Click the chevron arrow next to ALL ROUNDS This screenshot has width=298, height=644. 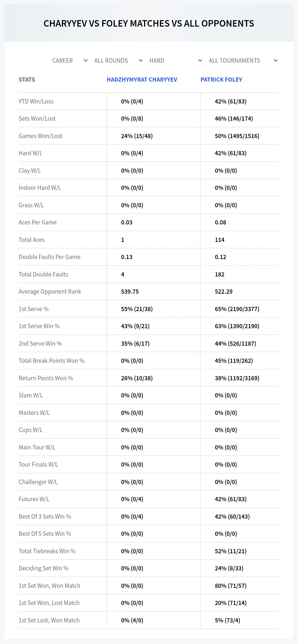tap(141, 61)
